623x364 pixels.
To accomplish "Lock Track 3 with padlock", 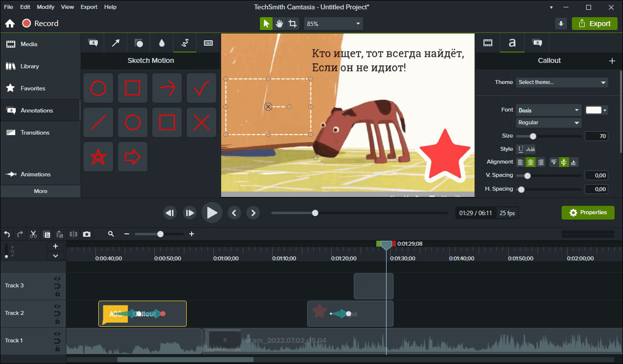I will click(57, 293).
